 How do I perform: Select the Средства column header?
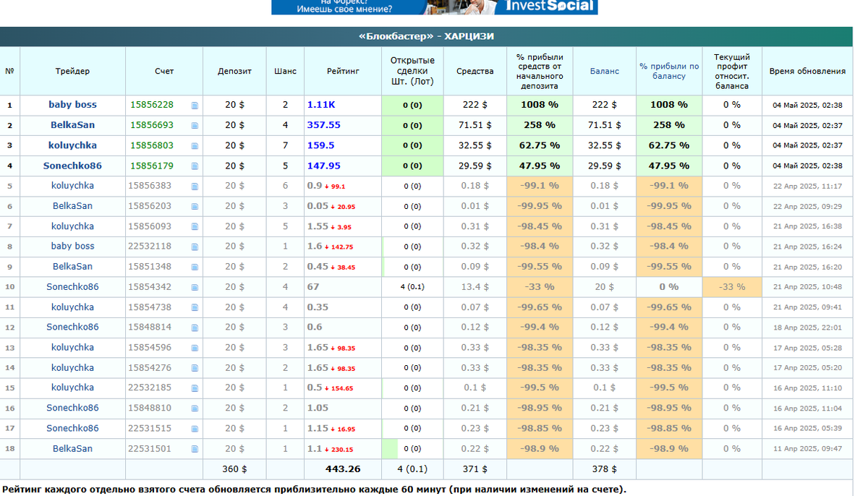coord(475,72)
